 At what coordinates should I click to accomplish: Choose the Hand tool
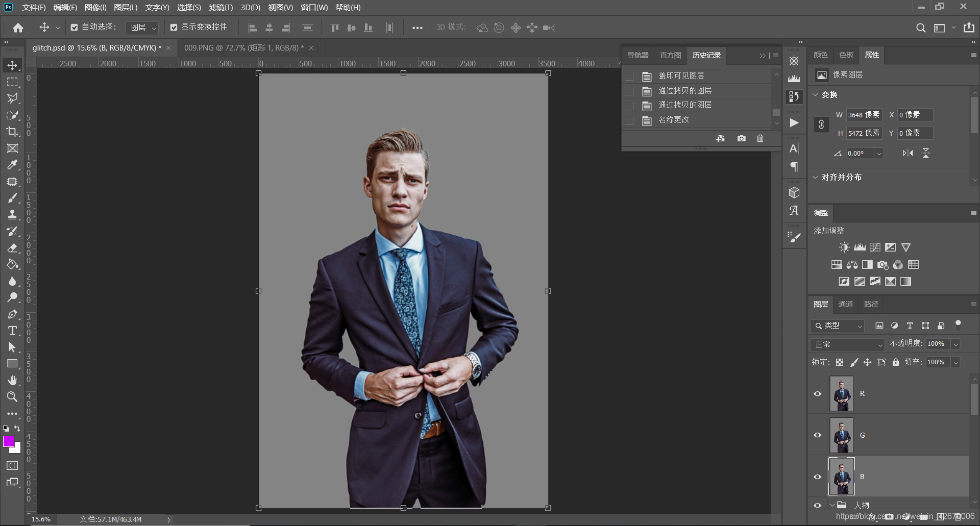(x=12, y=380)
